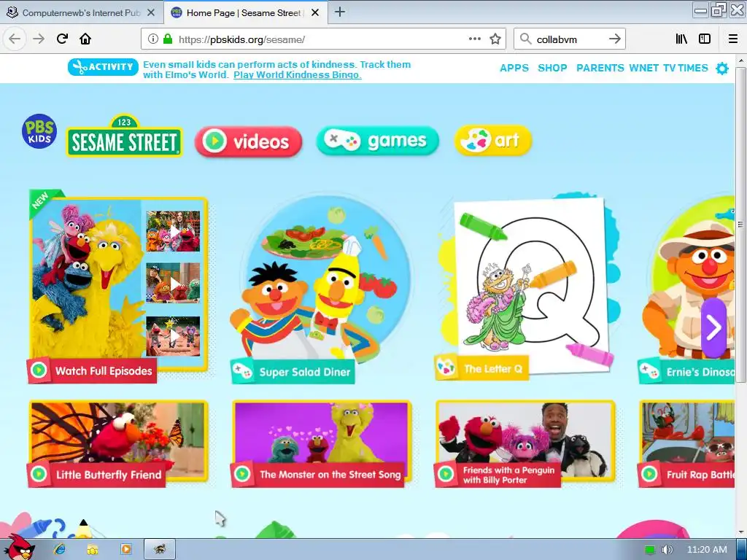Open the art section button

493,140
